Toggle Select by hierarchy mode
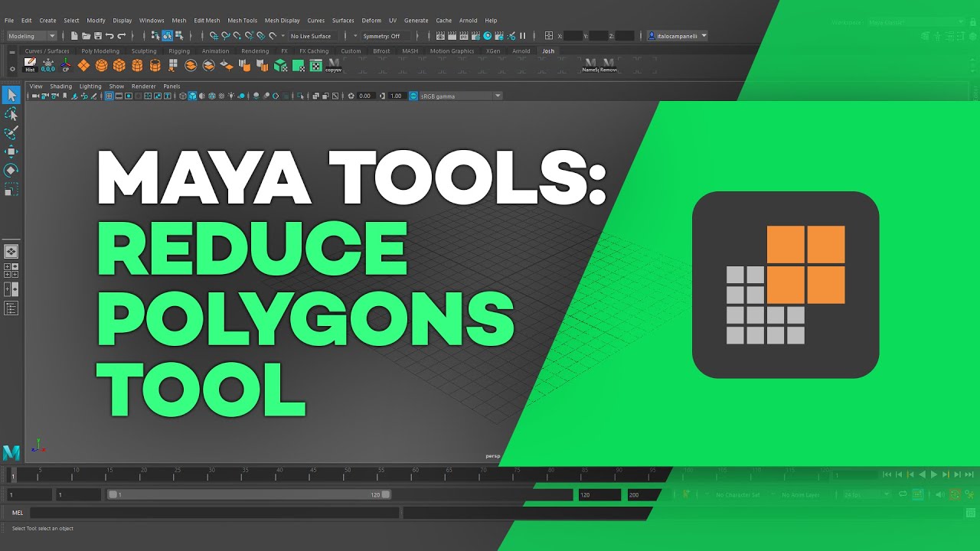Viewport: 980px width, 551px height. click(x=155, y=36)
